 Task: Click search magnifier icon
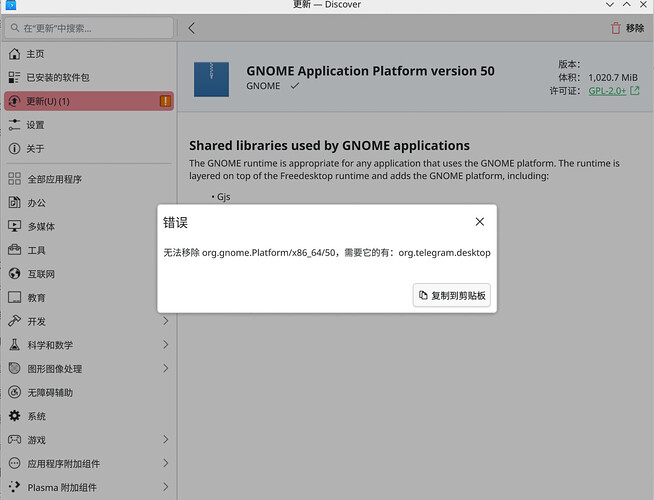pyautogui.click(x=15, y=28)
